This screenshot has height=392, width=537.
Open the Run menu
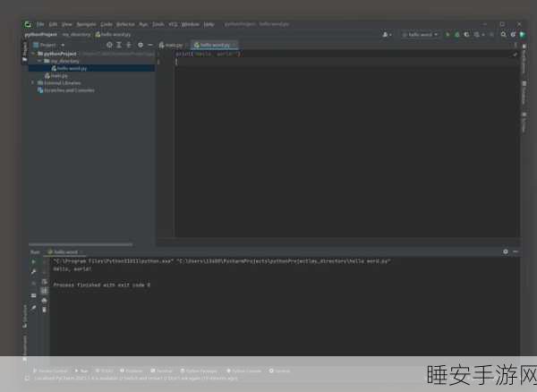click(143, 24)
